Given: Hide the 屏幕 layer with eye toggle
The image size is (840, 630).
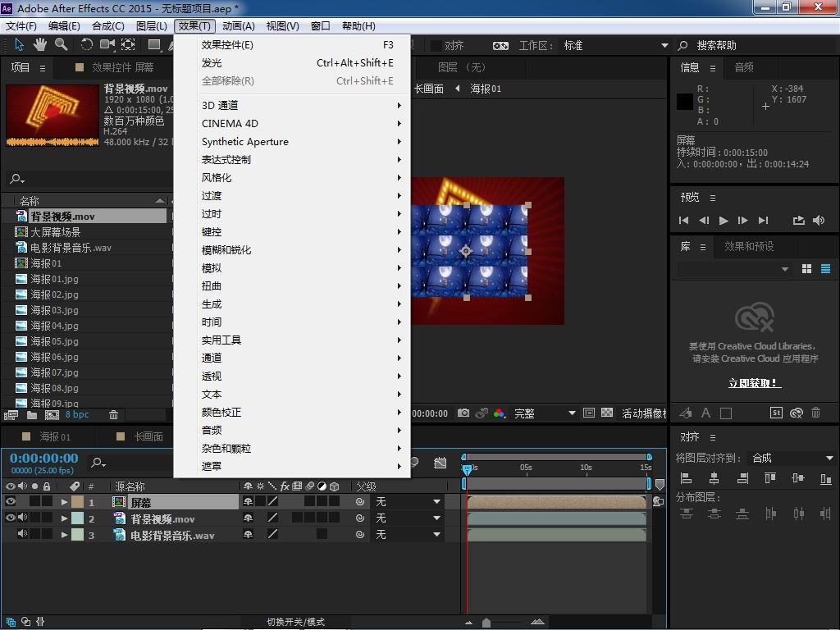Looking at the screenshot, I should point(10,501).
